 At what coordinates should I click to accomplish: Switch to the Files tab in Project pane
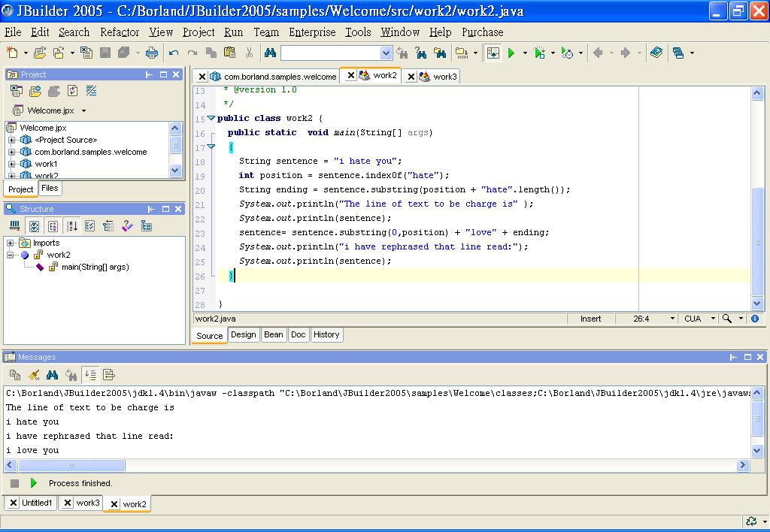click(x=50, y=188)
